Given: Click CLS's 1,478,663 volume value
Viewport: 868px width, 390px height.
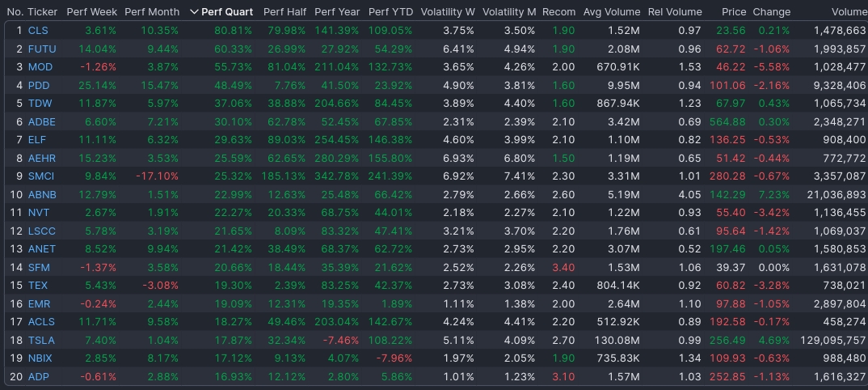Looking at the screenshot, I should click(x=840, y=31).
